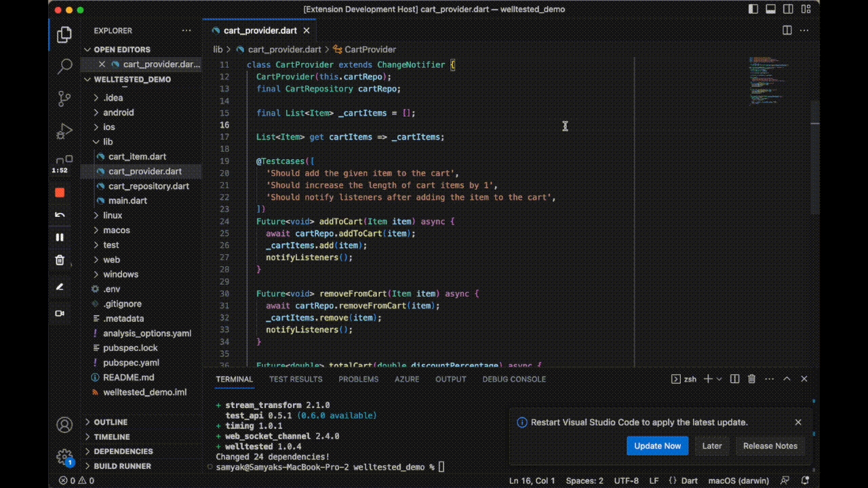The width and height of the screenshot is (868, 488).
Task: Kill terminal with the trash icon
Action: click(751, 379)
